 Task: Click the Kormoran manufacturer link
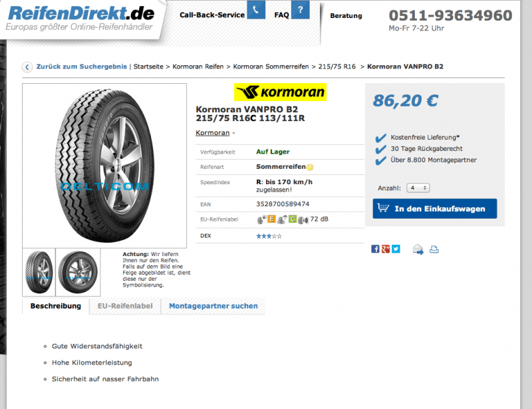pyautogui.click(x=212, y=133)
